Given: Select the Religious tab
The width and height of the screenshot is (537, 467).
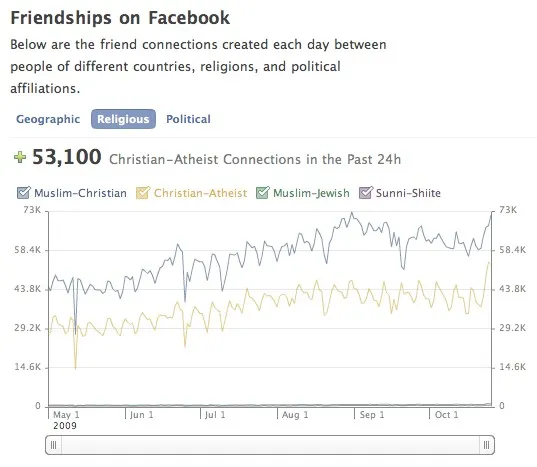Looking at the screenshot, I should 123,119.
